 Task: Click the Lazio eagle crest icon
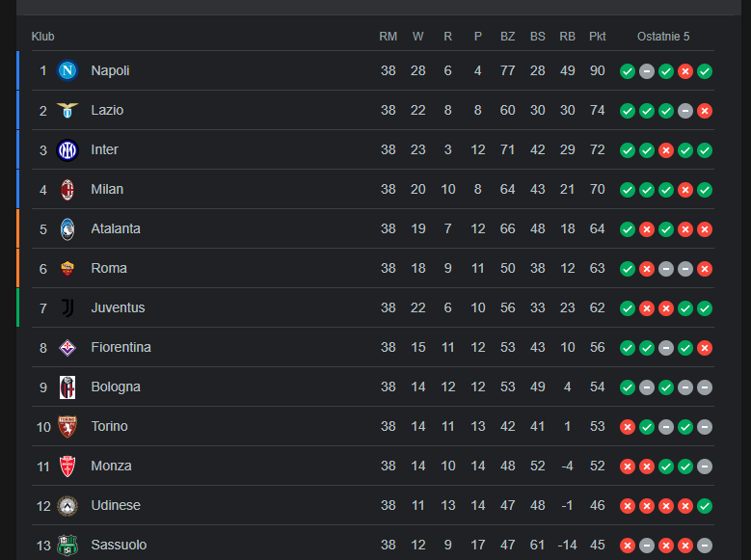[x=67, y=110]
